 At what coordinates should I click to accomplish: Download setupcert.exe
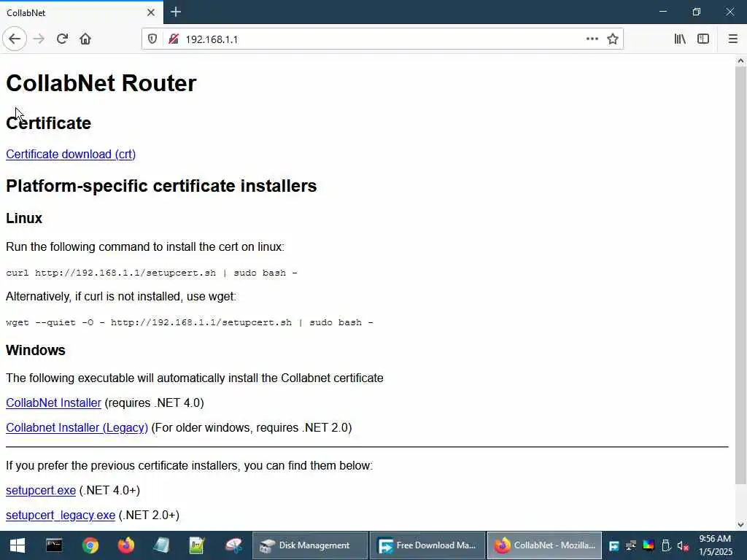41,491
